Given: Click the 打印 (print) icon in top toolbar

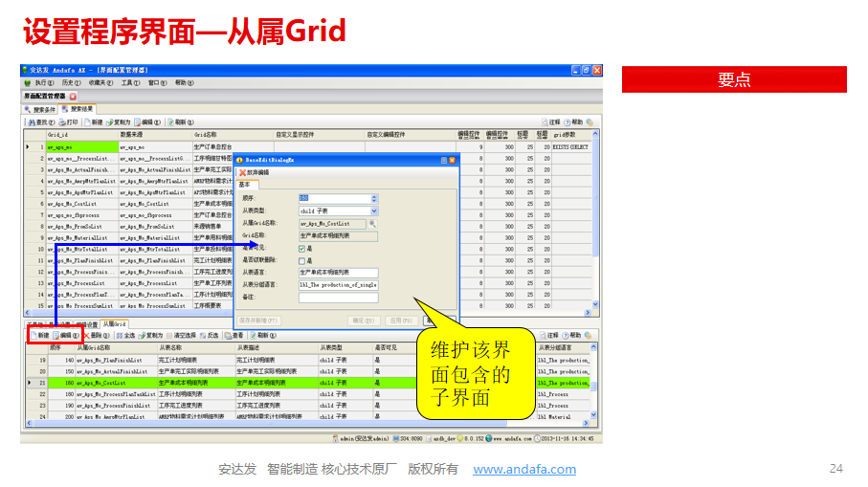Looking at the screenshot, I should point(62,122).
